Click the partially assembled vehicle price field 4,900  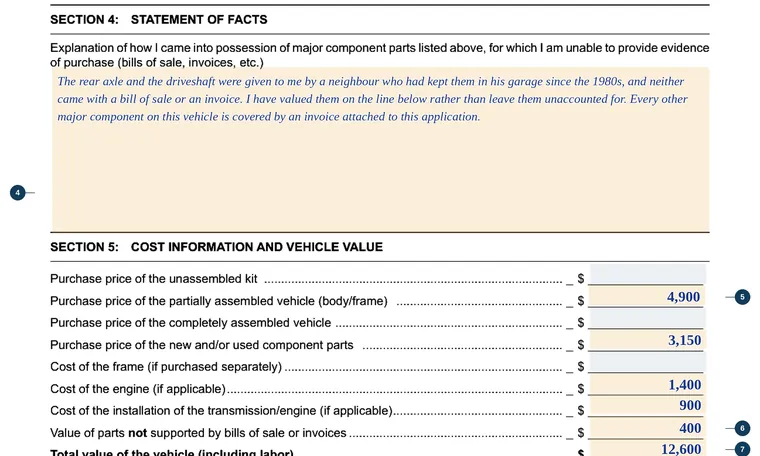(647, 297)
